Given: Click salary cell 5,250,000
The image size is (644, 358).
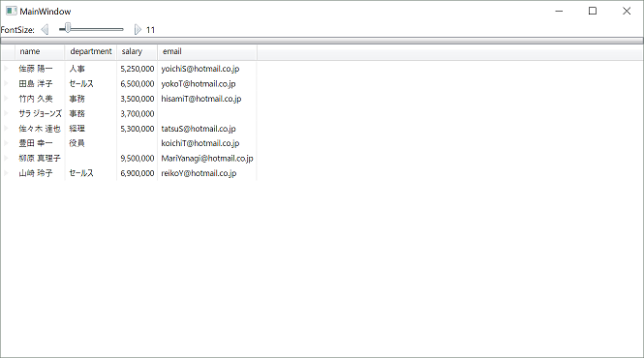Looking at the screenshot, I should pos(138,69).
